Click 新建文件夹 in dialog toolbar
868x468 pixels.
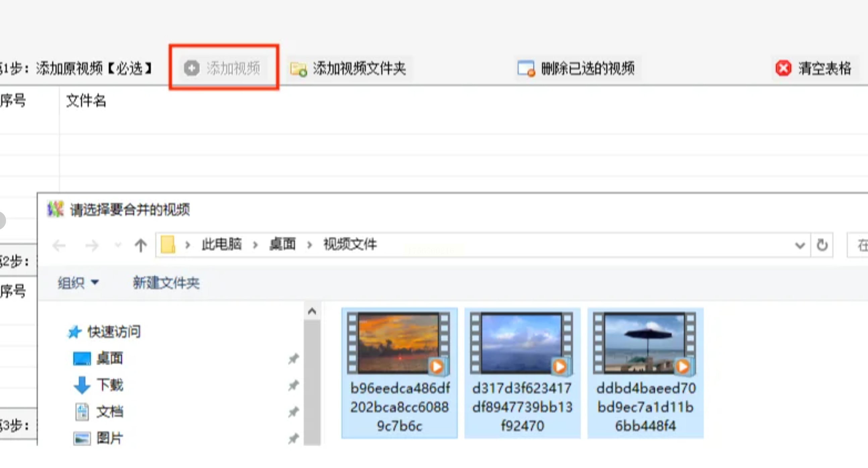click(166, 283)
